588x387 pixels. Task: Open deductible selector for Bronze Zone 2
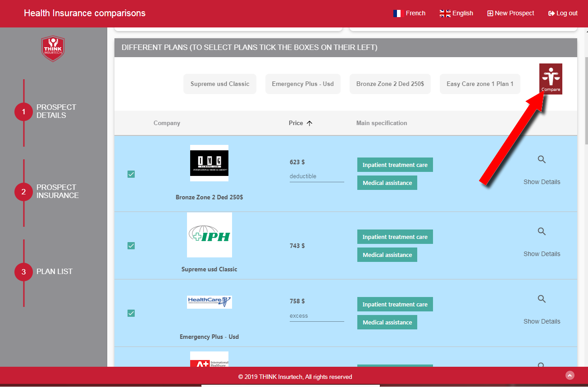[x=316, y=176]
